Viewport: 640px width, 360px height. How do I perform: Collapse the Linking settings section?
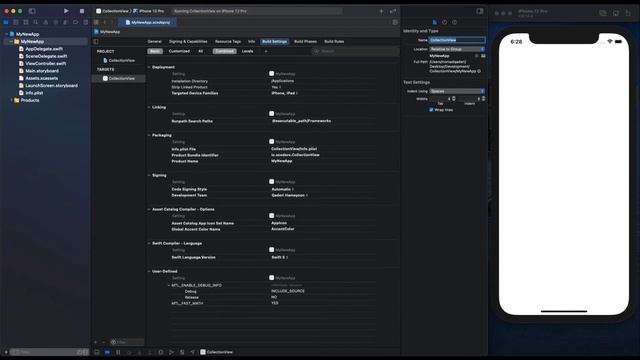point(149,107)
